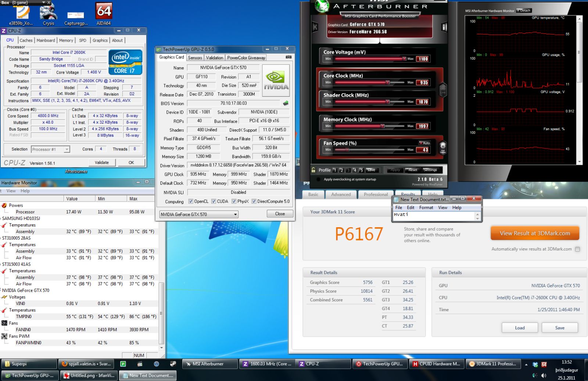
Task: Click the profile lock padlock icon
Action: pos(313,170)
